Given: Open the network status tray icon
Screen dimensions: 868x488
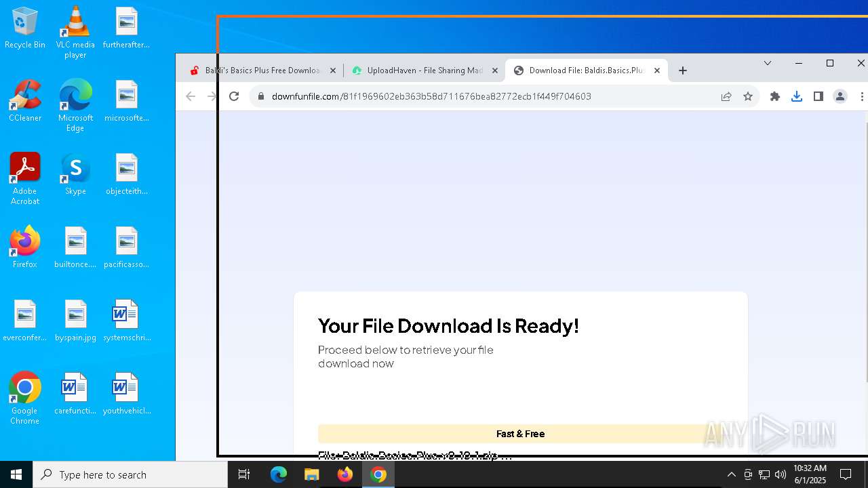Looking at the screenshot, I should pyautogui.click(x=764, y=474).
